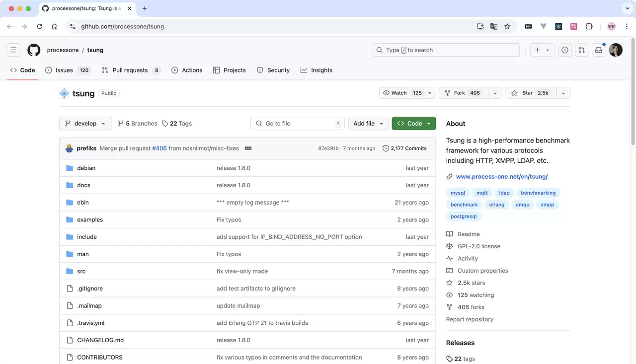
Task: Open the GPL-2.0 license link
Action: coord(479,246)
